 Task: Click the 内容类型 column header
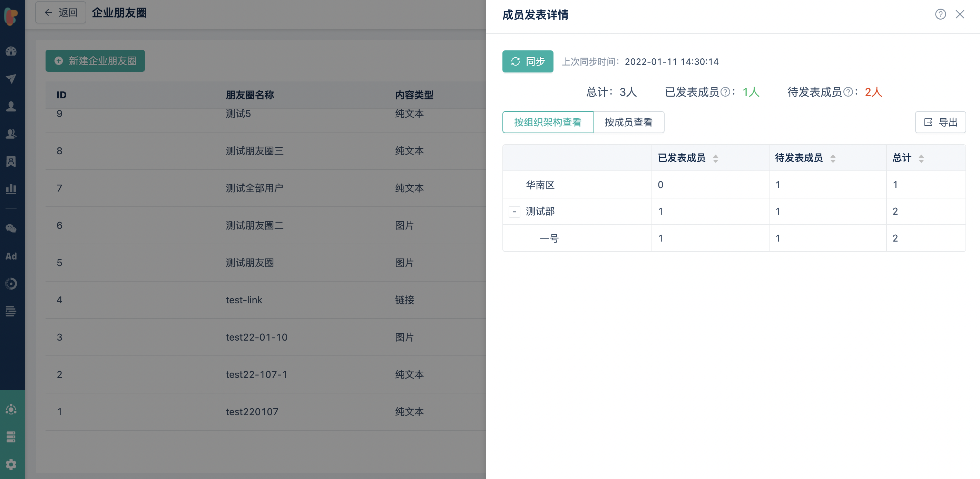414,95
